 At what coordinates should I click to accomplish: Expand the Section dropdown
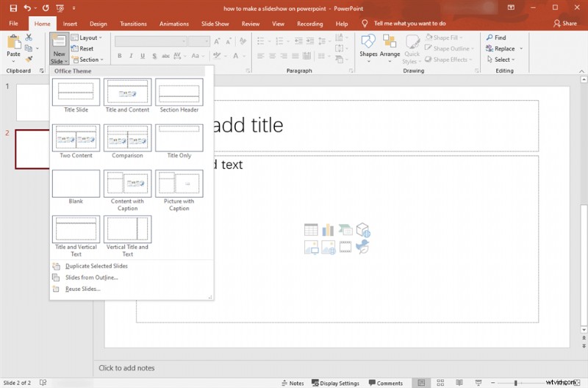(87, 60)
